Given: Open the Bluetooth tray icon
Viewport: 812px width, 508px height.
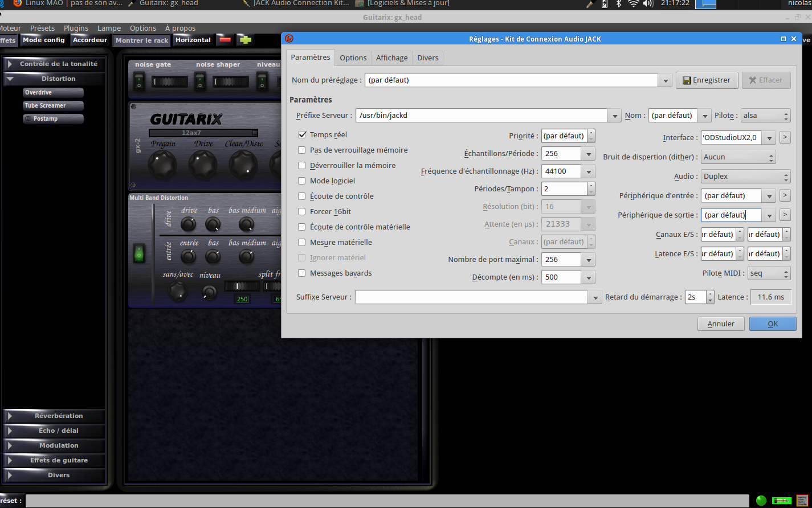Looking at the screenshot, I should 619,4.
